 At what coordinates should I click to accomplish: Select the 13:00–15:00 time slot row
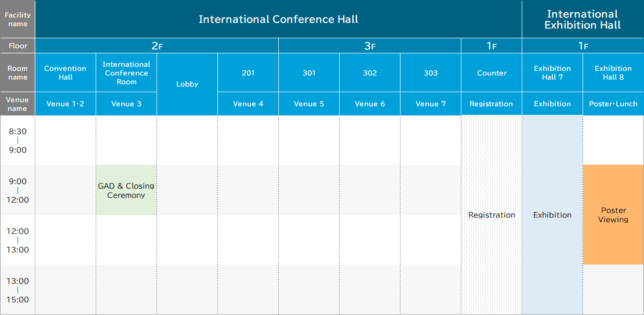tap(17, 290)
